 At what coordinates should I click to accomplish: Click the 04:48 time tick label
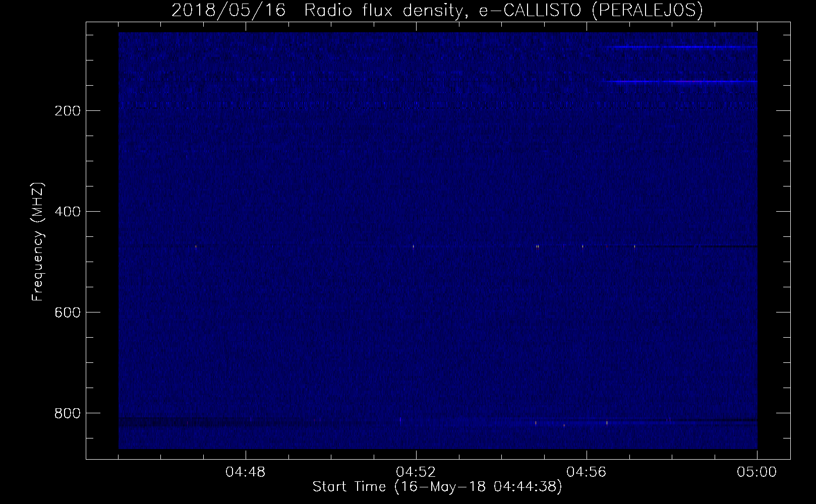point(246,473)
